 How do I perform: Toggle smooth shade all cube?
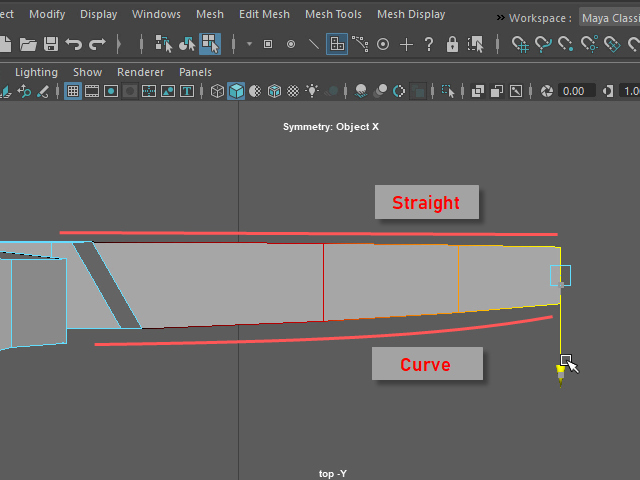tap(236, 91)
